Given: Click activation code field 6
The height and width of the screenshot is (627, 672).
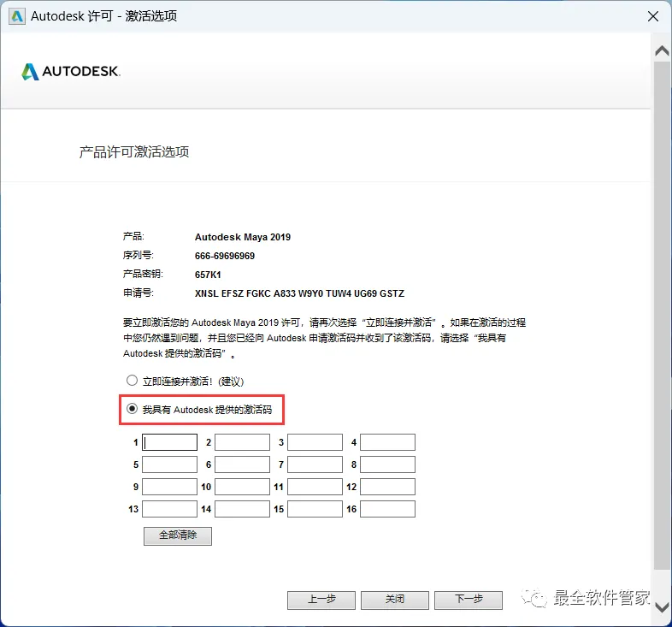Looking at the screenshot, I should coord(242,464).
